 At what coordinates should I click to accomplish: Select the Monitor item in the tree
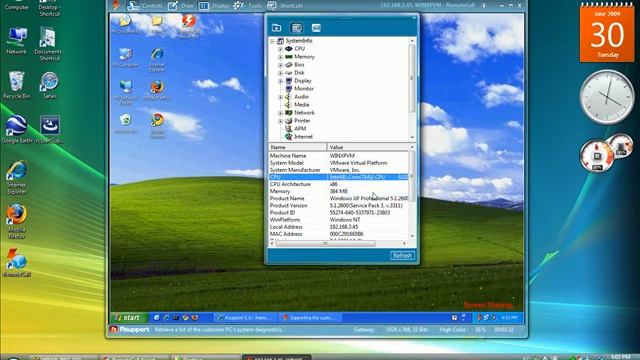pyautogui.click(x=304, y=89)
